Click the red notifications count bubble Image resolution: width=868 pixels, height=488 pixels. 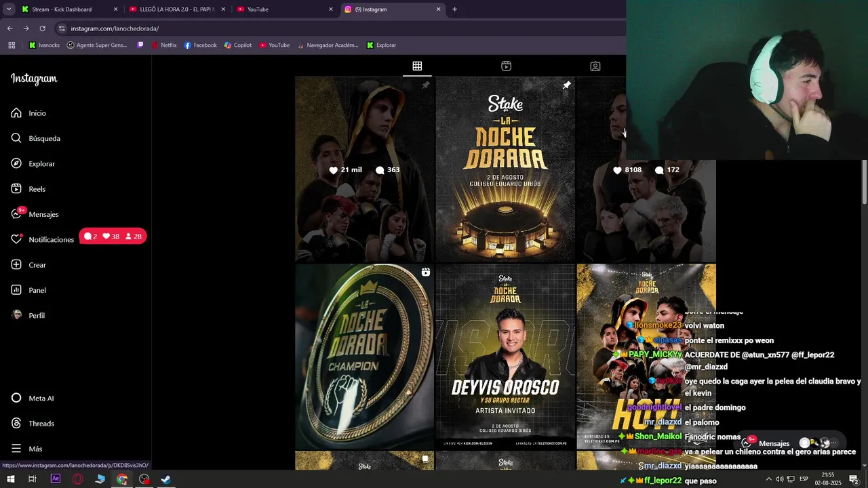click(x=113, y=237)
